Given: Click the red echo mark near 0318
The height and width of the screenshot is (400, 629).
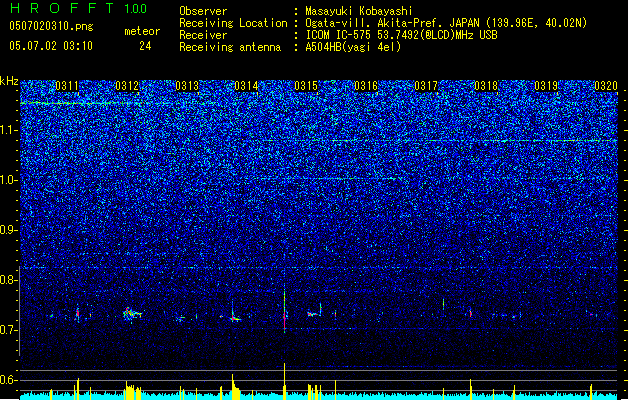Looking at the screenshot, I should pos(471,313).
